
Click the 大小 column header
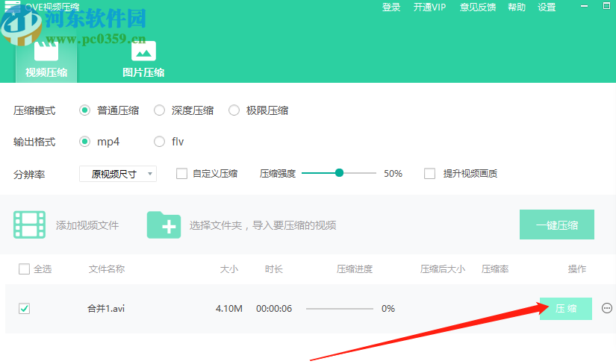tap(229, 269)
